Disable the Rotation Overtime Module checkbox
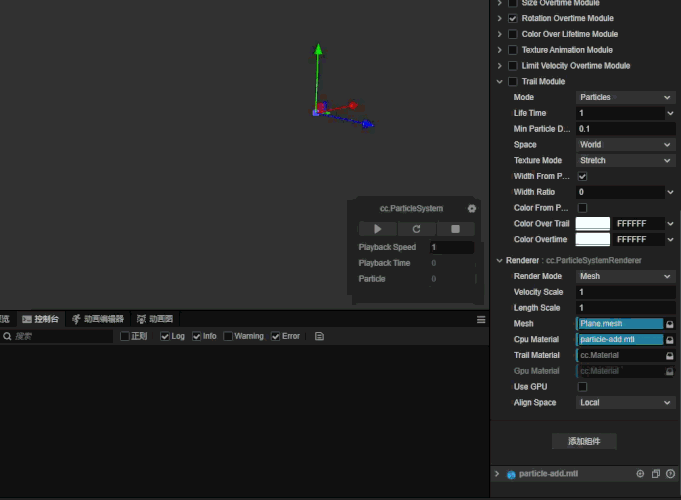681x500 pixels. 513,19
